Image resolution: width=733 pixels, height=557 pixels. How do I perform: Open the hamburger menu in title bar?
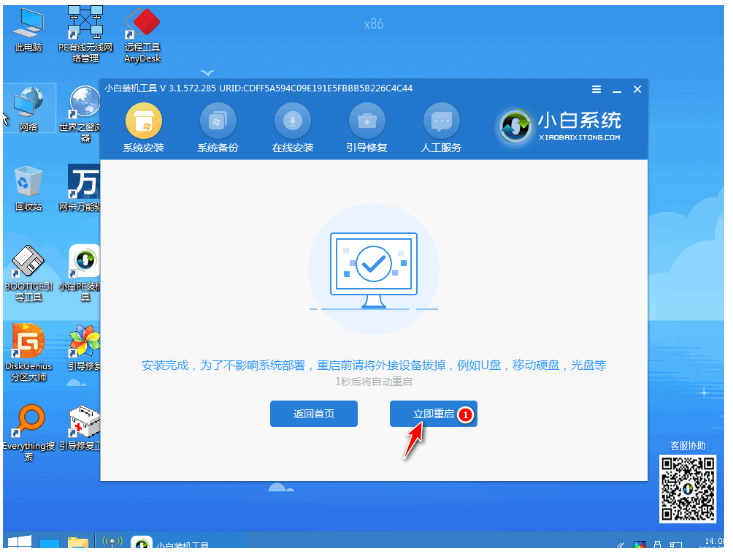[596, 89]
